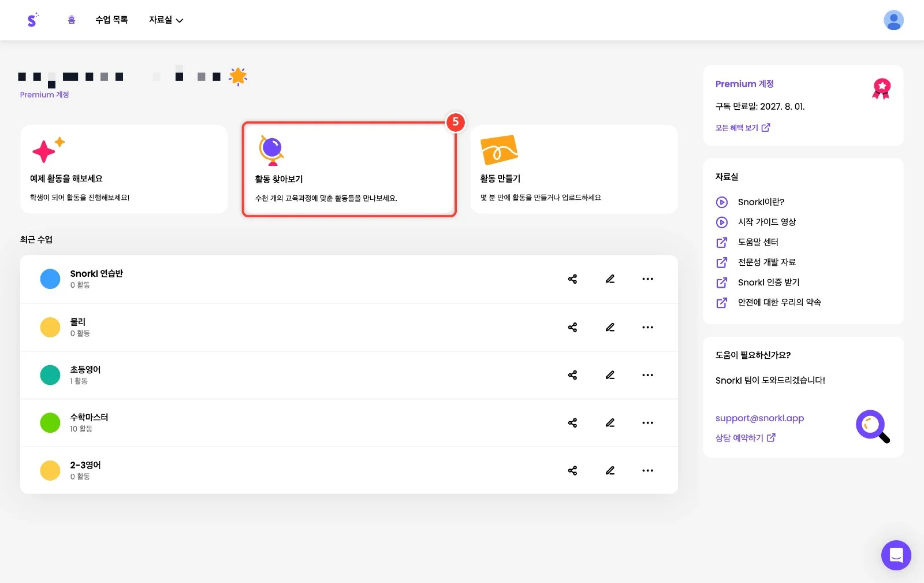924x583 pixels.
Task: Open the user profile avatar menu
Action: tap(893, 20)
